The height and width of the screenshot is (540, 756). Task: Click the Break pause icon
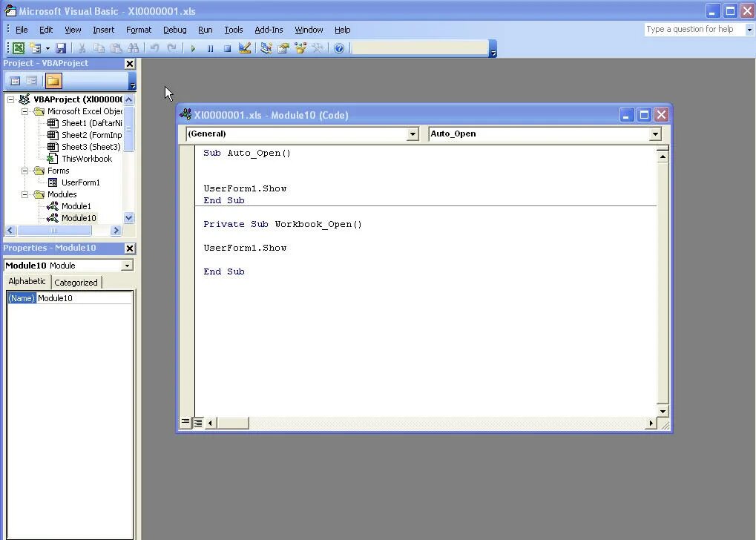[210, 48]
